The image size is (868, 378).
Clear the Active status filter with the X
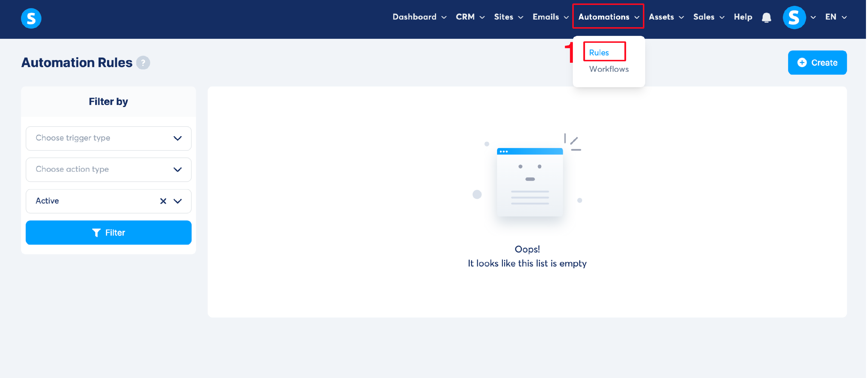(x=163, y=202)
